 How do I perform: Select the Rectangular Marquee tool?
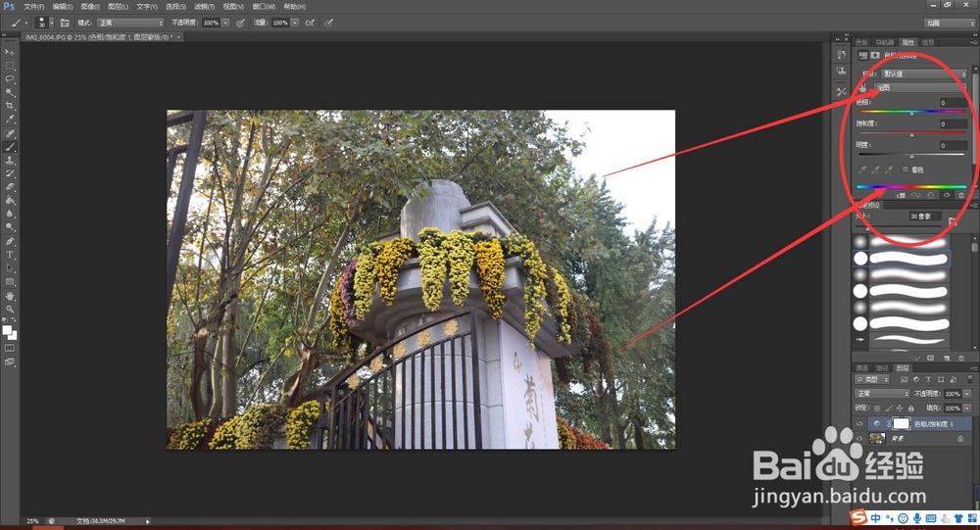pos(10,66)
